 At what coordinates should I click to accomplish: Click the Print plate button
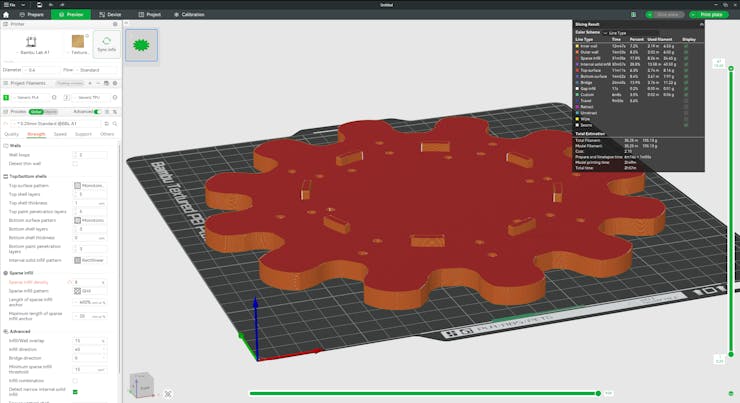tap(710, 15)
